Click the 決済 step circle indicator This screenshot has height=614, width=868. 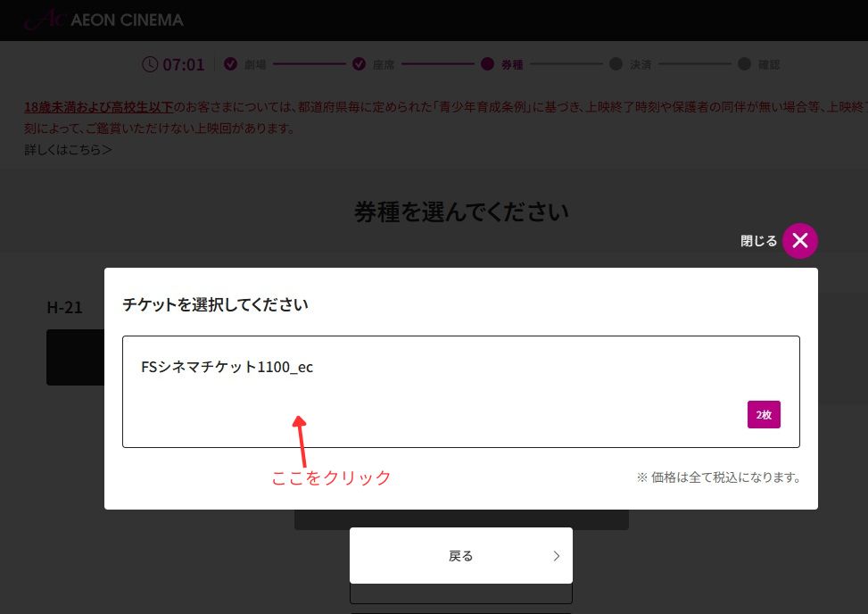pos(616,64)
